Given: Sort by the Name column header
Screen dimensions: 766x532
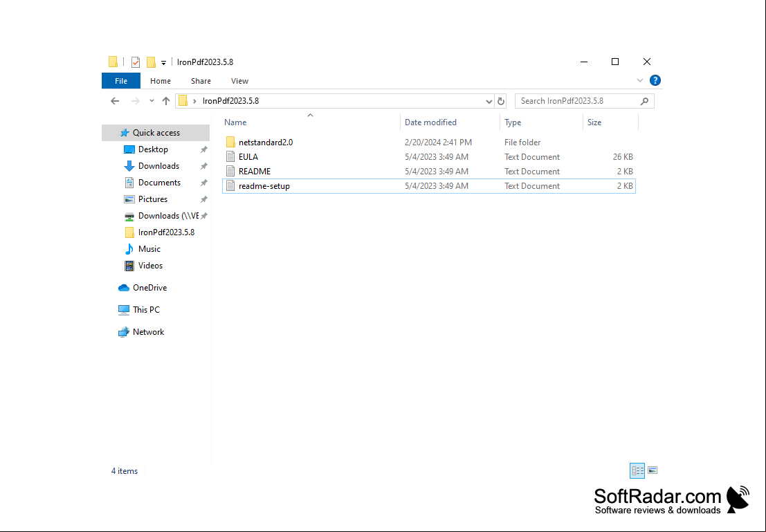Looking at the screenshot, I should pyautogui.click(x=235, y=122).
